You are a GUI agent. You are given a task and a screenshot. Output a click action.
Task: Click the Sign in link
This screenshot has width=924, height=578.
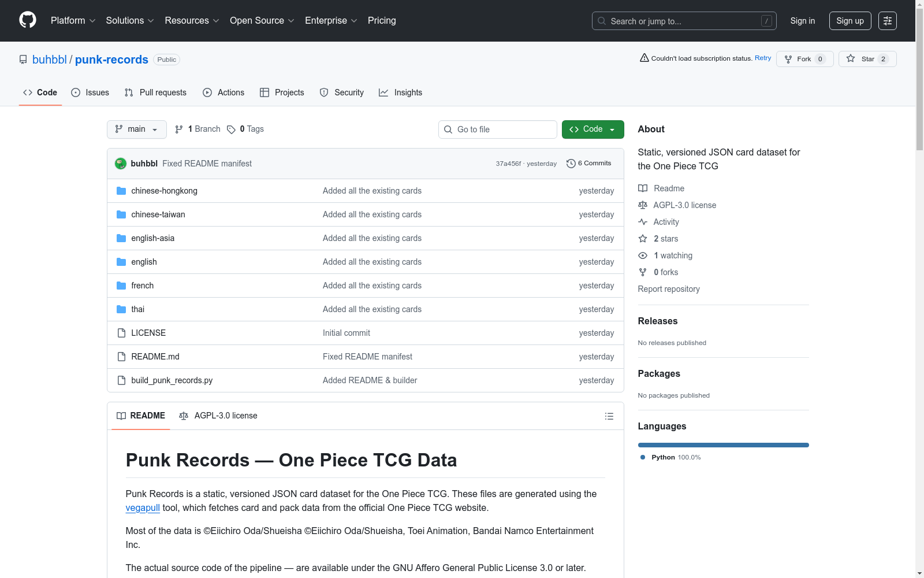pos(803,21)
